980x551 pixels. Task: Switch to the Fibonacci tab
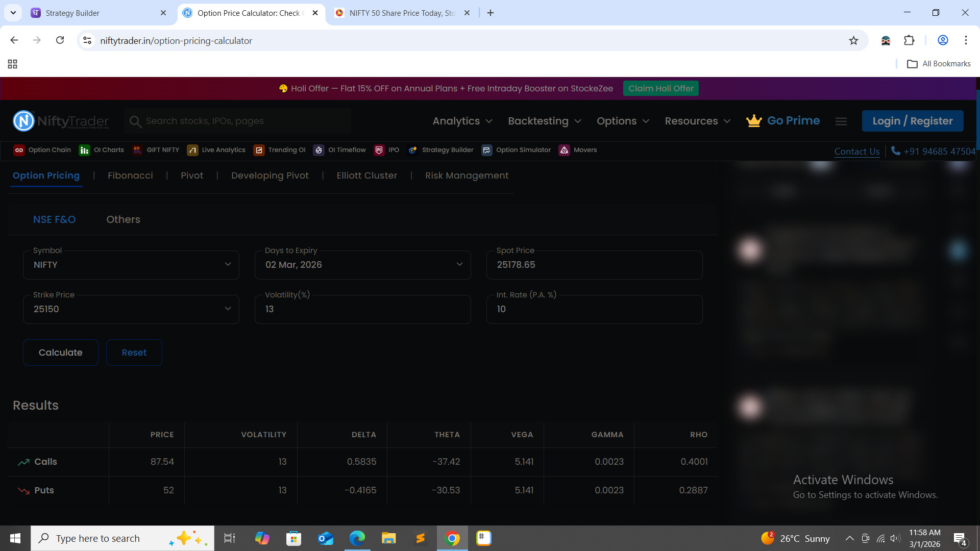[130, 176]
